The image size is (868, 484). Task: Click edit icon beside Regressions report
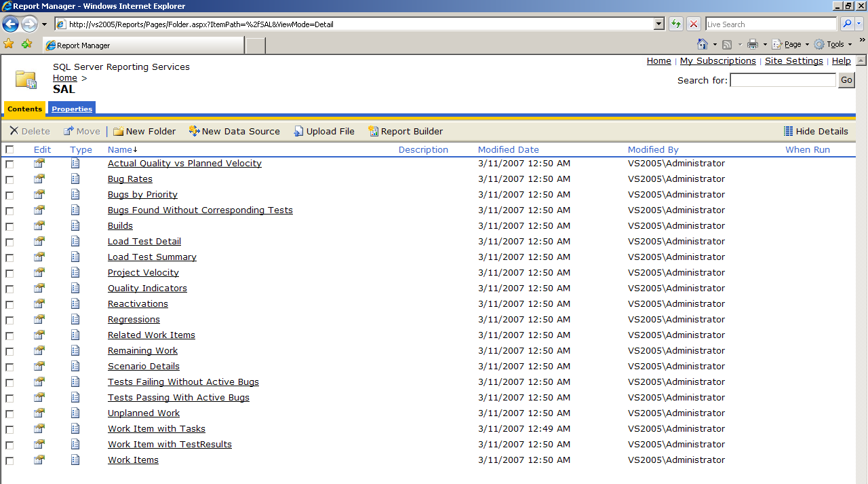pyautogui.click(x=39, y=319)
